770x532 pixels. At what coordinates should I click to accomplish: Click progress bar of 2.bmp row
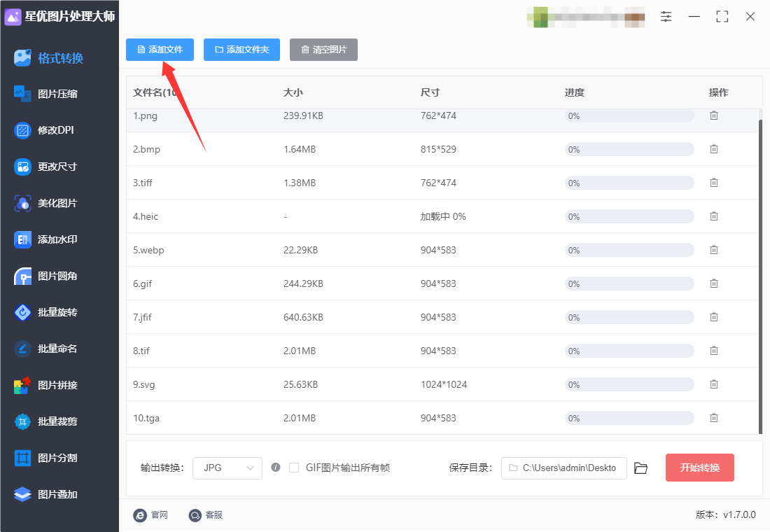(629, 149)
